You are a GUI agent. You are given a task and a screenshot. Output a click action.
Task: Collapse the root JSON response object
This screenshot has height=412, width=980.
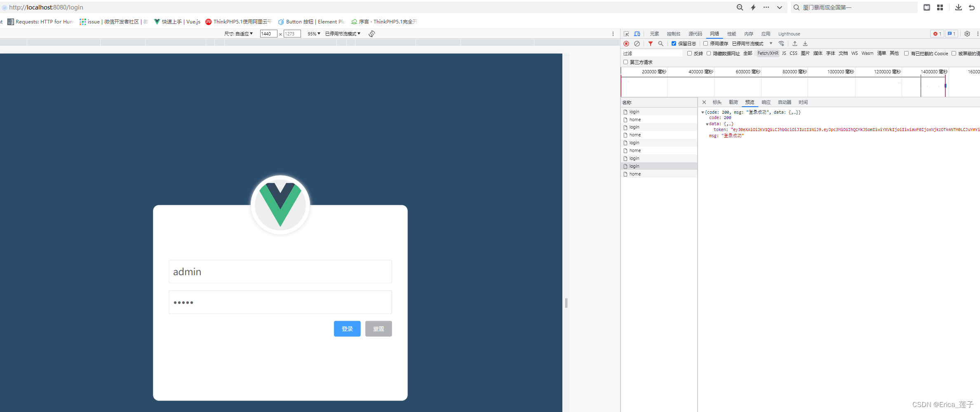click(703, 112)
